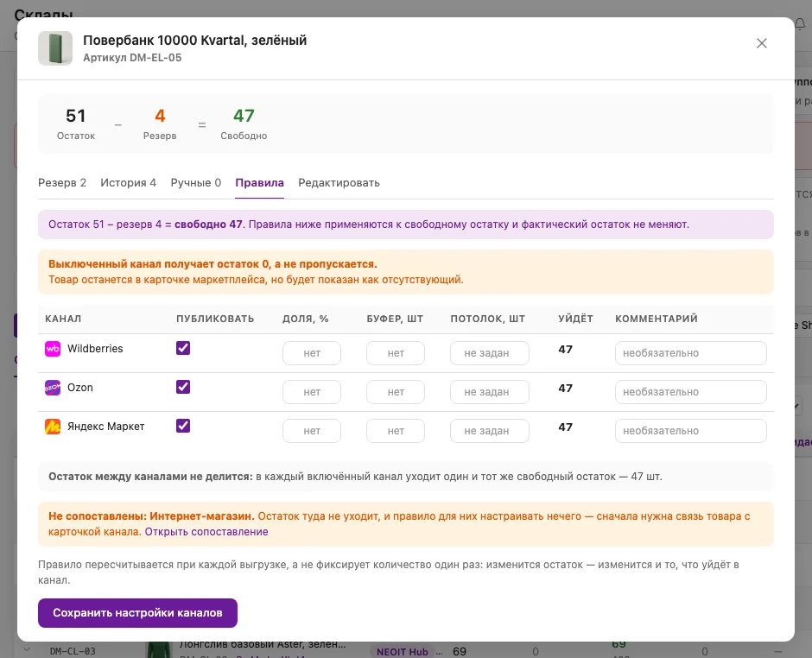Click the Wildberries comment field
812x658 pixels.
point(691,353)
